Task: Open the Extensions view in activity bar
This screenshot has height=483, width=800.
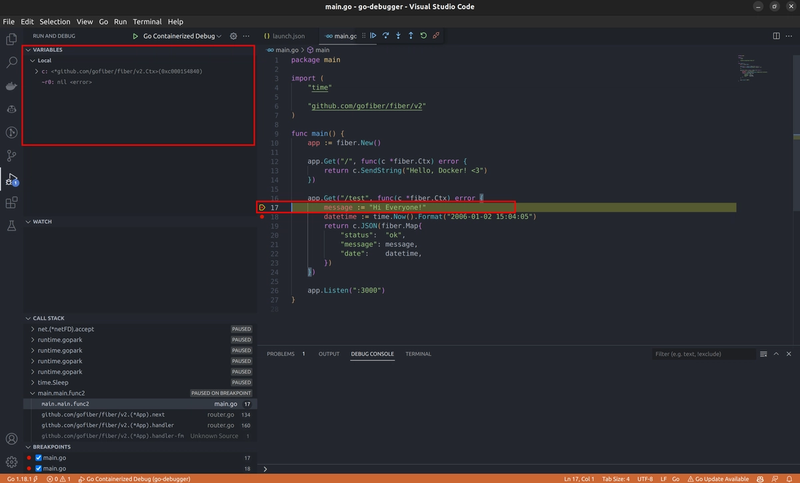Action: pyautogui.click(x=12, y=203)
